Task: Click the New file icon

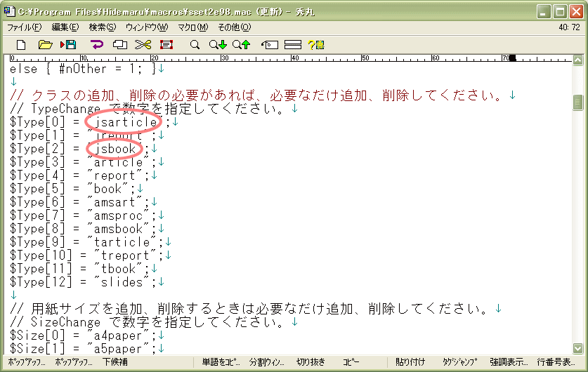Action: (x=22, y=45)
